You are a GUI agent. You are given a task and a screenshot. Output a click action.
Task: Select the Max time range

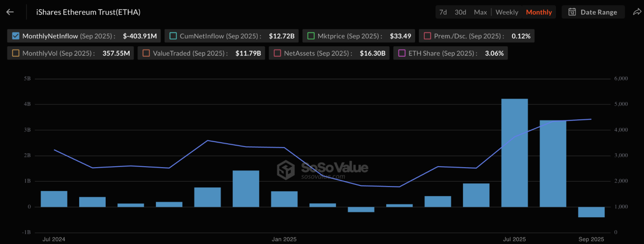pos(480,12)
